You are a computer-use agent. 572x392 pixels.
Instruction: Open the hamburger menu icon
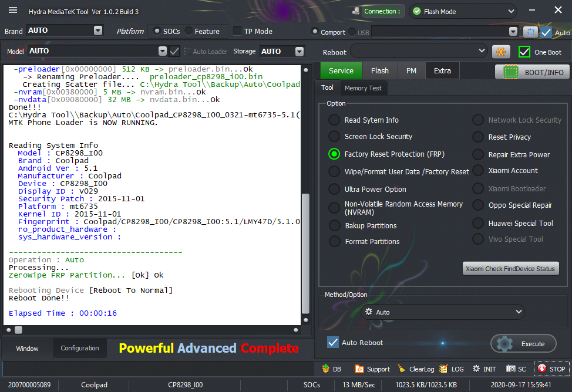[13, 10]
